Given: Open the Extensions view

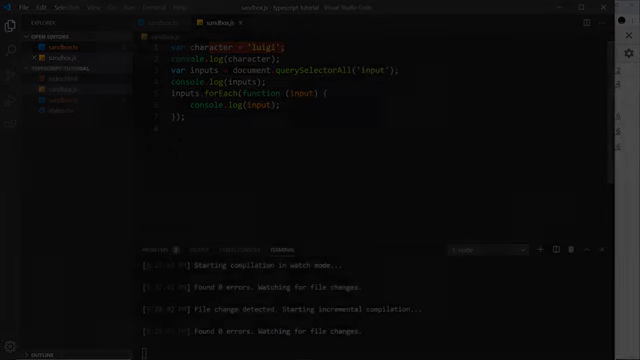Looking at the screenshot, I should coord(10,124).
